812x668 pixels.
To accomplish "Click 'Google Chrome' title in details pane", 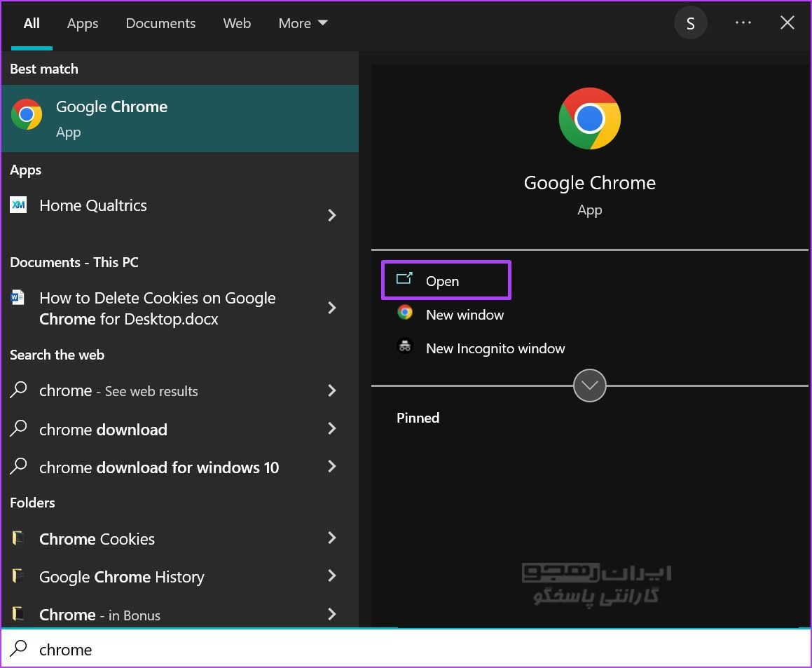I will pyautogui.click(x=589, y=184).
